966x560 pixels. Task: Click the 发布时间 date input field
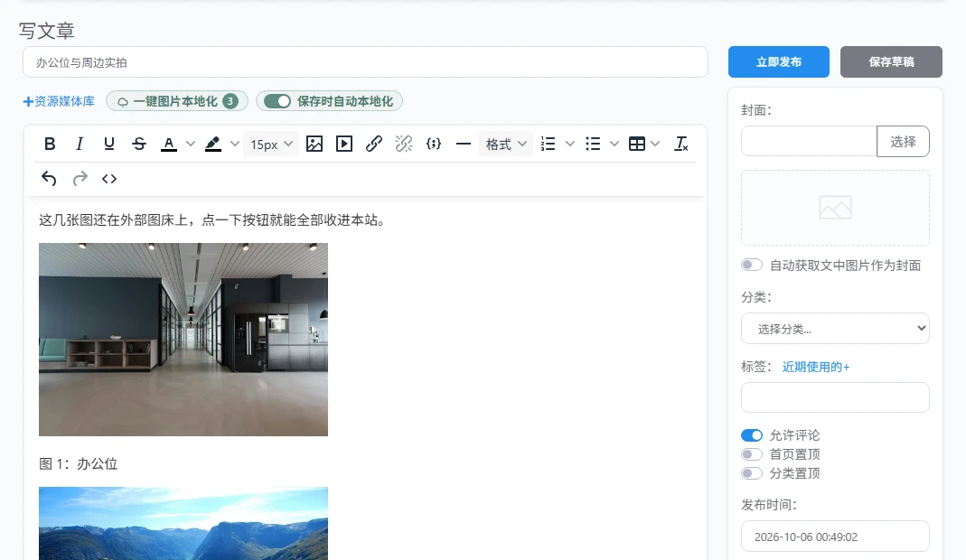(x=835, y=537)
